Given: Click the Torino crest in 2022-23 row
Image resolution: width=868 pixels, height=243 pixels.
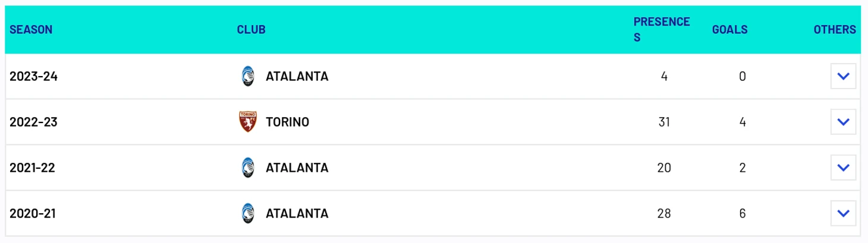Looking at the screenshot, I should click(247, 122).
